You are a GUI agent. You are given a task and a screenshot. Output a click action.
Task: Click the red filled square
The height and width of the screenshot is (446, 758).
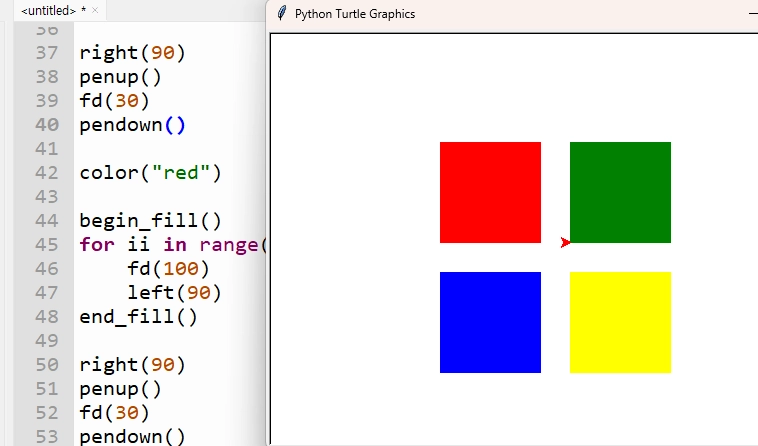click(490, 192)
